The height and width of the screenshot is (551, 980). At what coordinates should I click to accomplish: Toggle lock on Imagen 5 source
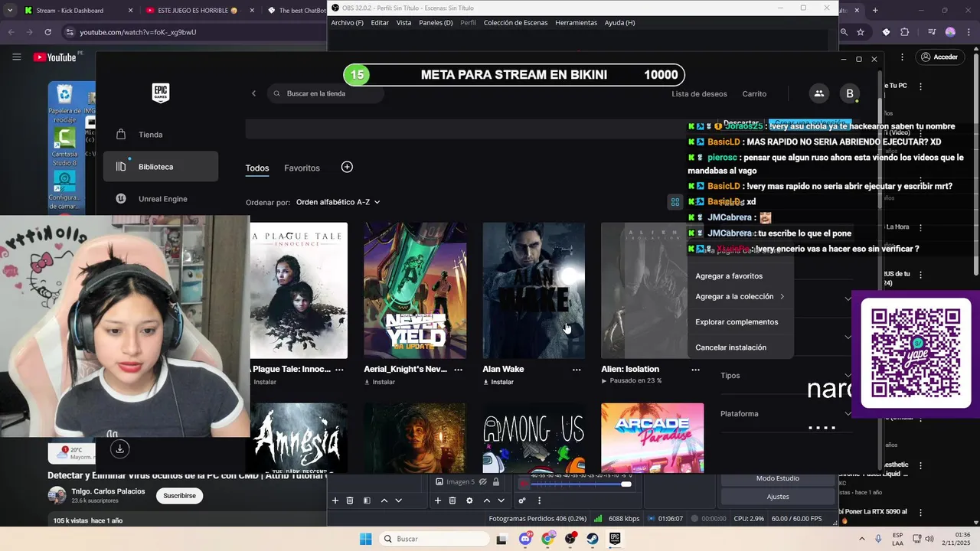click(496, 482)
